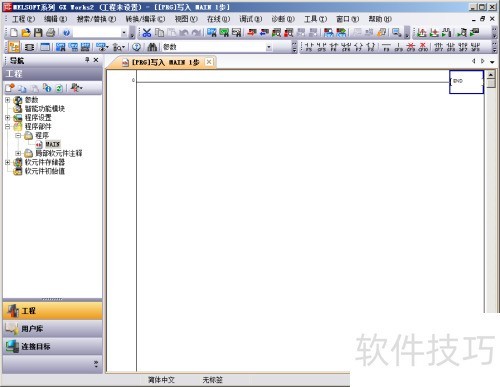Viewport: 500px width, 387px height.
Task: Click the 视图 menu
Action: pyautogui.click(x=186, y=19)
